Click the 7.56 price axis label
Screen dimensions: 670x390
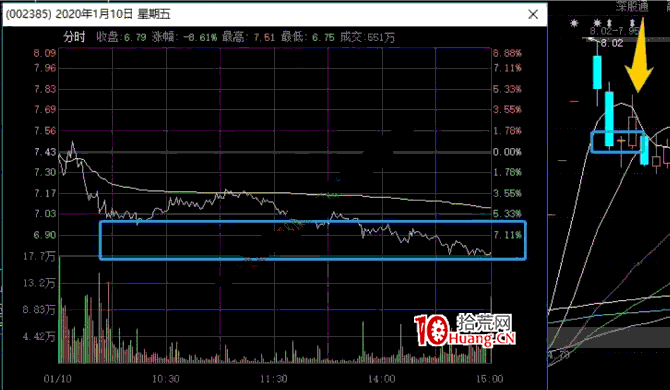tap(45, 131)
